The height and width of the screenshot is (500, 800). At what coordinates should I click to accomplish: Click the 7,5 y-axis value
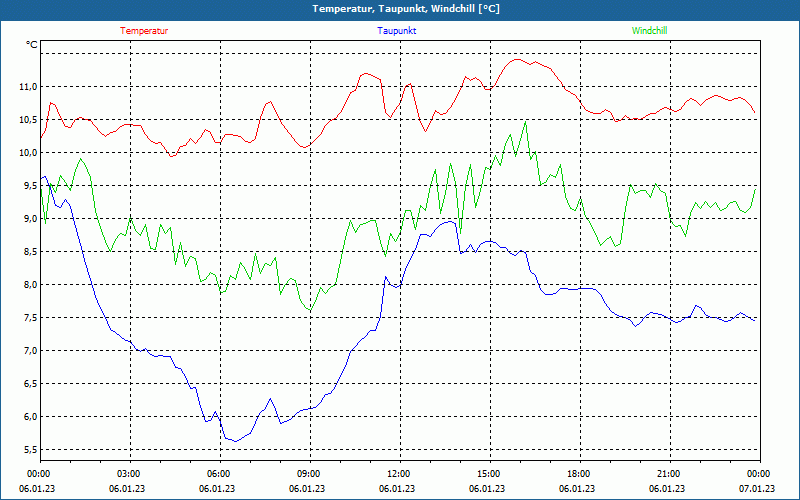[30, 318]
